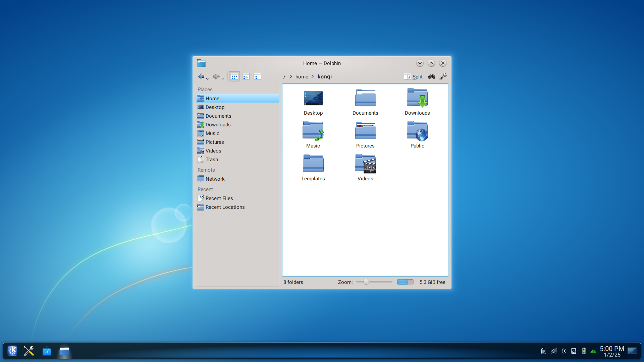Select Desktop in Places sidebar
The height and width of the screenshot is (362, 644).
[x=215, y=107]
